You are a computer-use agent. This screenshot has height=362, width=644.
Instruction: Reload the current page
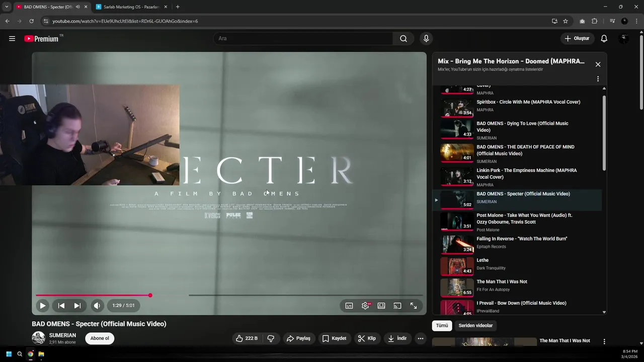point(31,21)
